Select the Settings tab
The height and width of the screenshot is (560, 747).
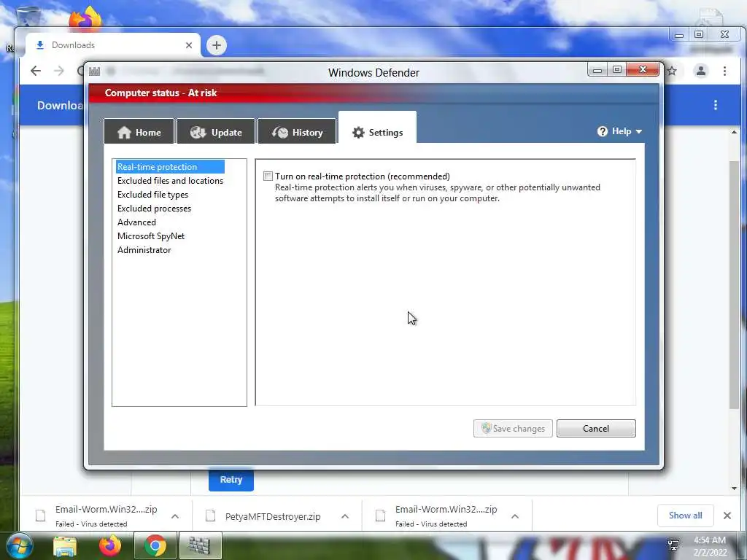pos(377,128)
